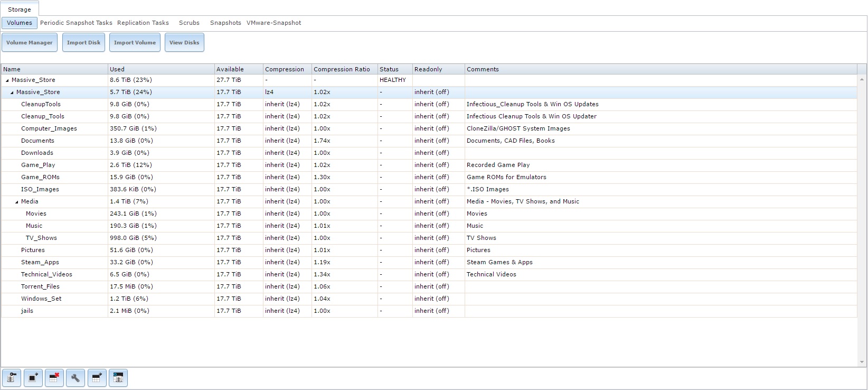Collapse the top-level Massive_Store volume
The image size is (868, 390).
coord(7,80)
